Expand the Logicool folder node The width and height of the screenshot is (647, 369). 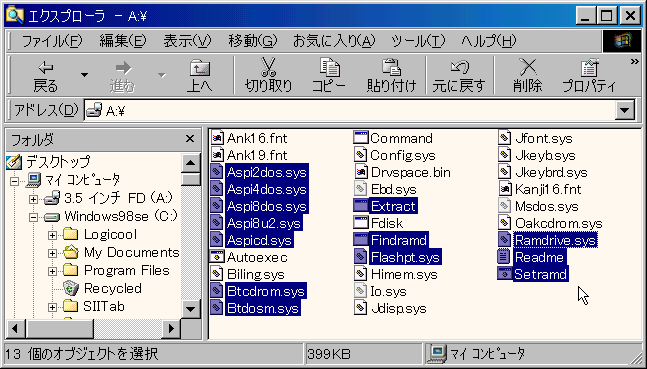coord(52,235)
